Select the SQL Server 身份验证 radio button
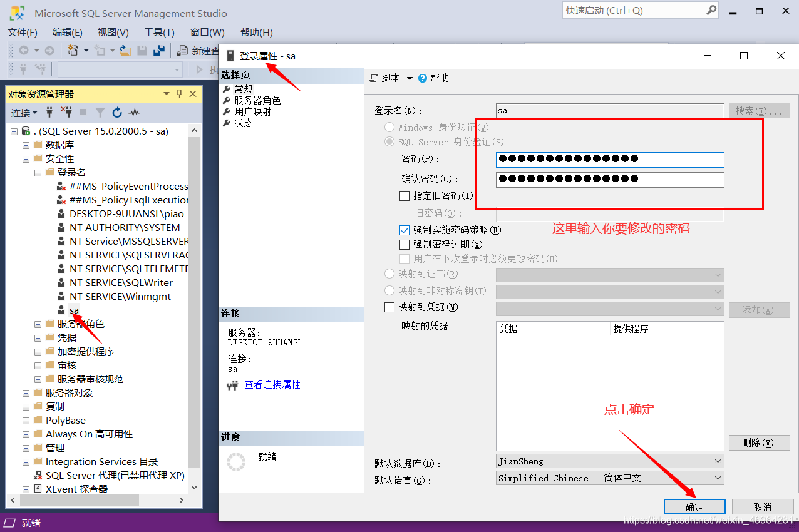The width and height of the screenshot is (799, 532). click(x=389, y=142)
